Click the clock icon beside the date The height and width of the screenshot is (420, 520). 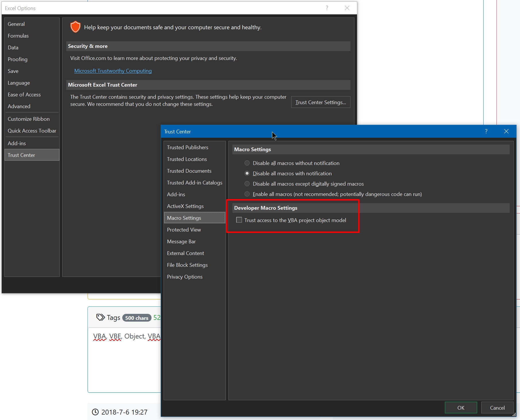95,412
